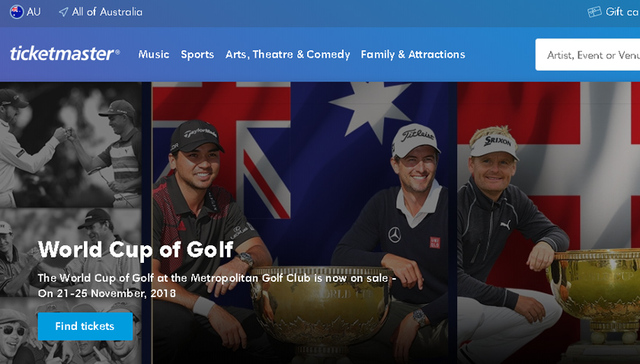The width and height of the screenshot is (640, 364).
Task: Open the AU country selector
Action: click(x=25, y=12)
